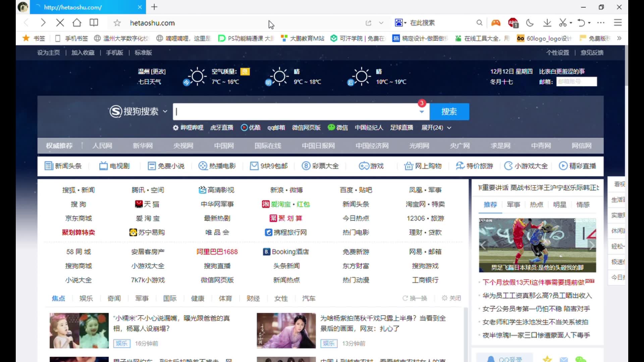
Task: Open downloads arrow icon
Action: pyautogui.click(x=547, y=23)
